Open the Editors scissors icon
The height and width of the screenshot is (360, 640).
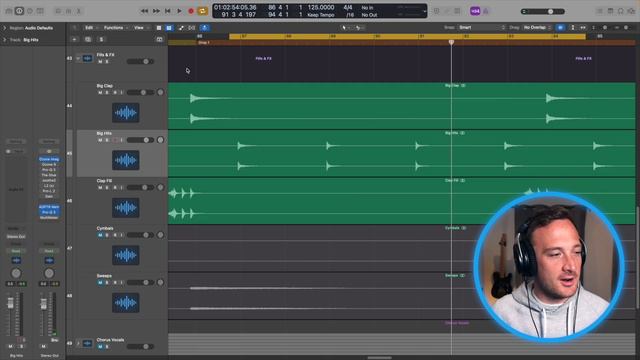[x=79, y=11]
